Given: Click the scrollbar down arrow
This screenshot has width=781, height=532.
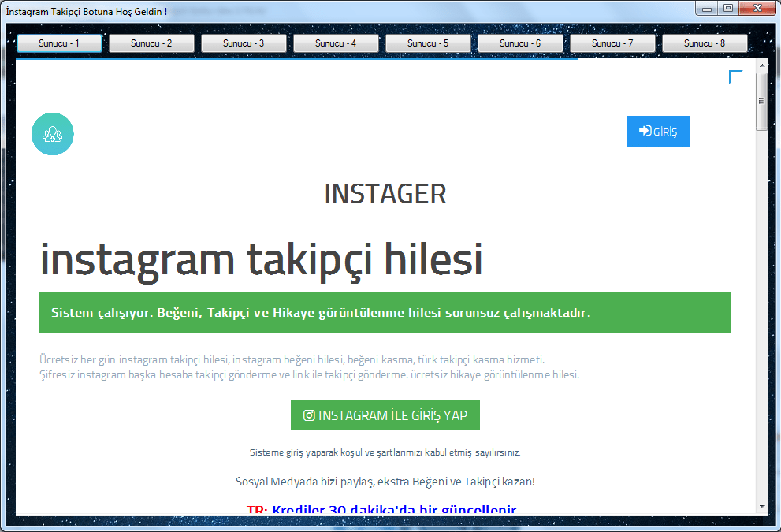Looking at the screenshot, I should coord(761,507).
